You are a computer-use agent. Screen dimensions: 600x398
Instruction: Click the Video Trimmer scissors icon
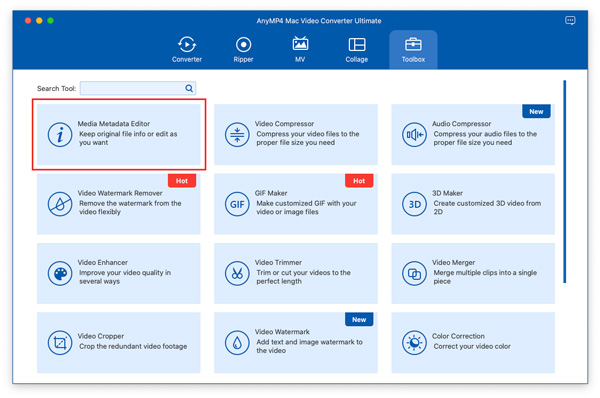point(237,273)
